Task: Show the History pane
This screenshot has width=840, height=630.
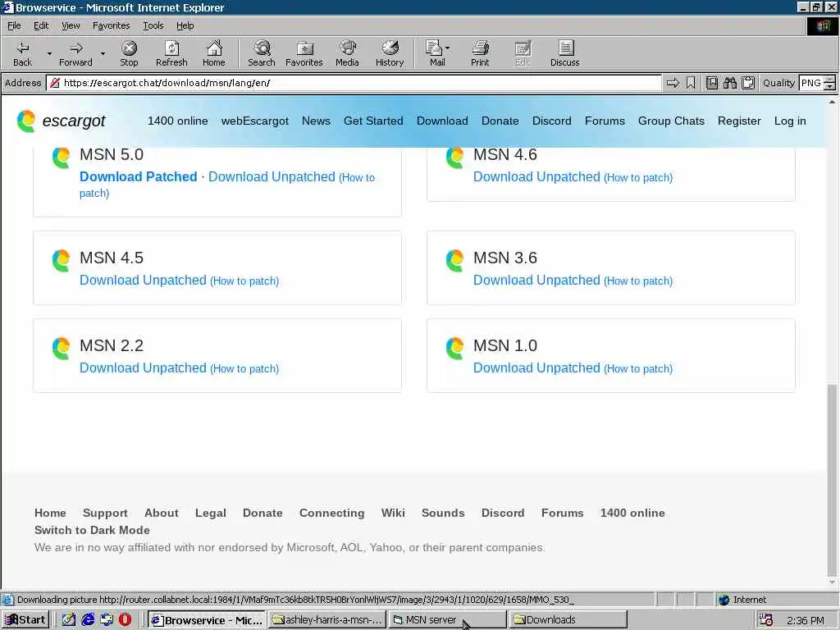Action: [390, 53]
